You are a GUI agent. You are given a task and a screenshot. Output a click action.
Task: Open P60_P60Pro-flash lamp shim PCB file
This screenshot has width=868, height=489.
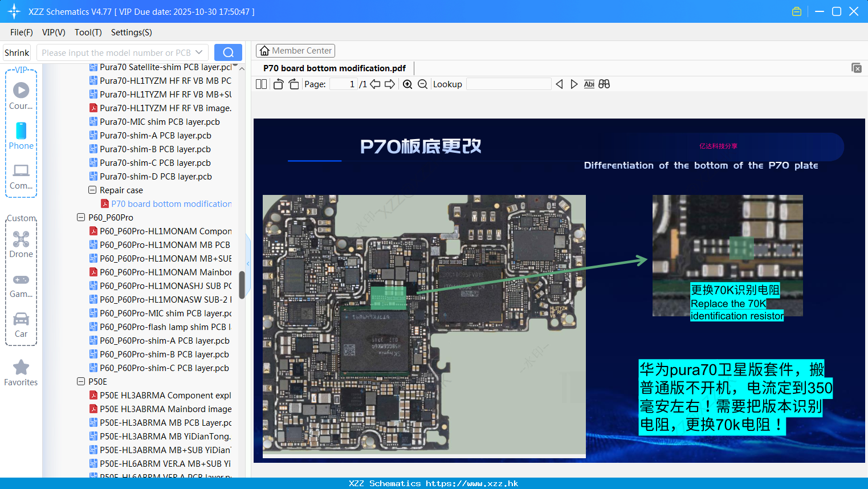point(160,327)
